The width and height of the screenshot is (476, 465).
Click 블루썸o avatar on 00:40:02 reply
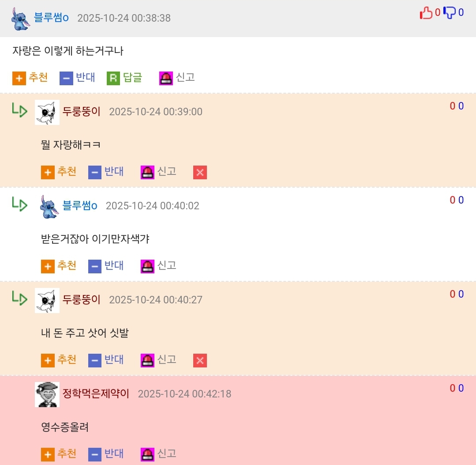point(49,207)
